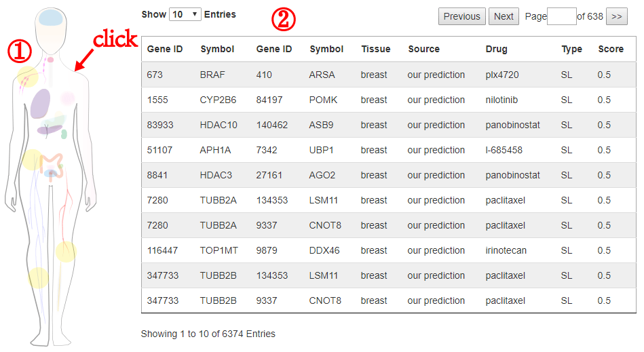This screenshot has height=352, width=644.
Task: Click the brain region on the body map
Action: point(51,18)
